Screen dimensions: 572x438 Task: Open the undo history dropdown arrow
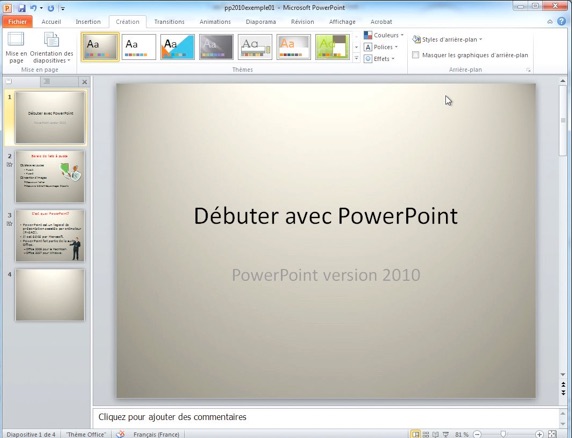click(41, 8)
